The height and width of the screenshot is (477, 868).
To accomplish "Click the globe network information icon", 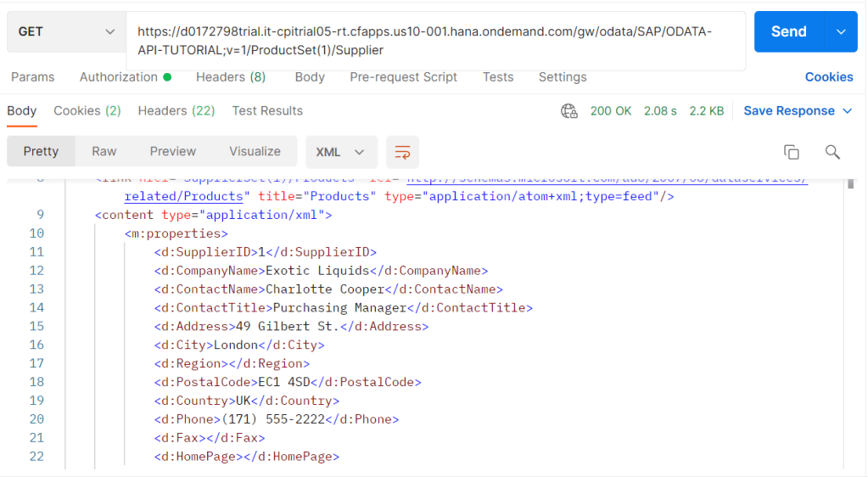I will [568, 111].
